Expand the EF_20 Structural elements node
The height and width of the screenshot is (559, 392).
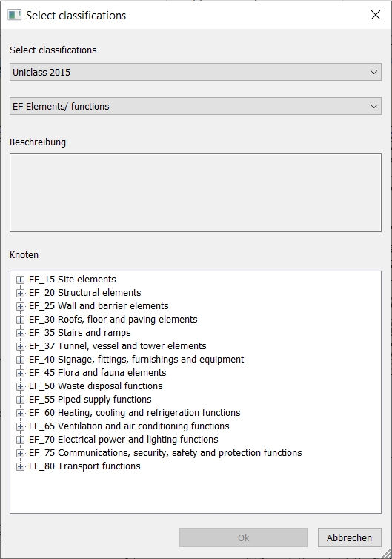click(x=20, y=293)
